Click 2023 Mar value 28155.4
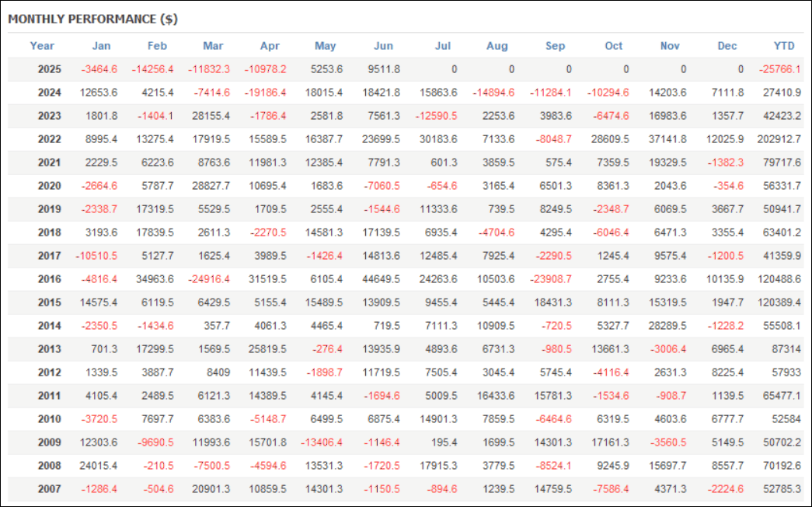The height and width of the screenshot is (507, 812). click(211, 116)
